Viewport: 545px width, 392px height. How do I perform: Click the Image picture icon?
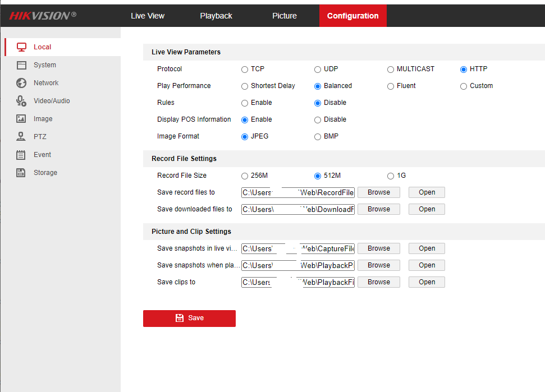pos(21,119)
